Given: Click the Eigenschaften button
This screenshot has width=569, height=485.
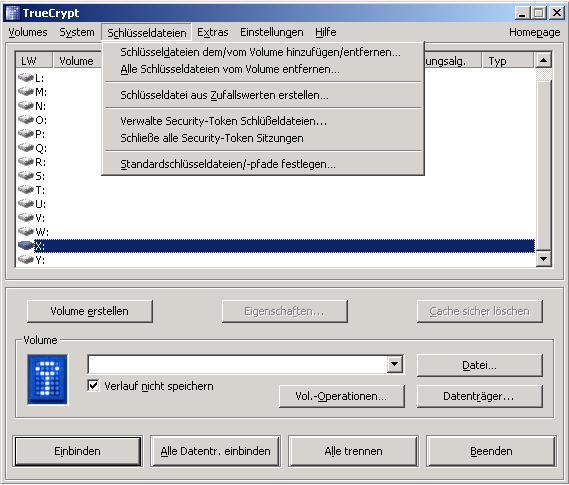Looking at the screenshot, I should click(x=284, y=311).
